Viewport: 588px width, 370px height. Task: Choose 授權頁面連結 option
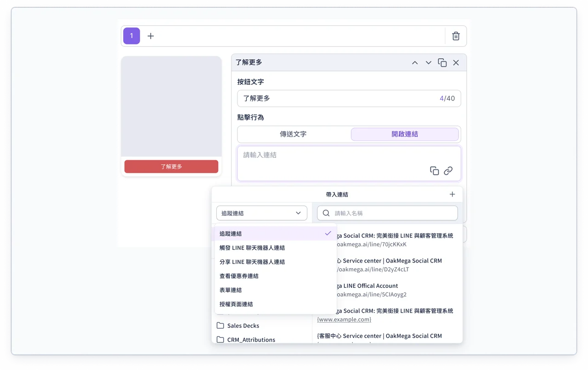[x=276, y=304]
